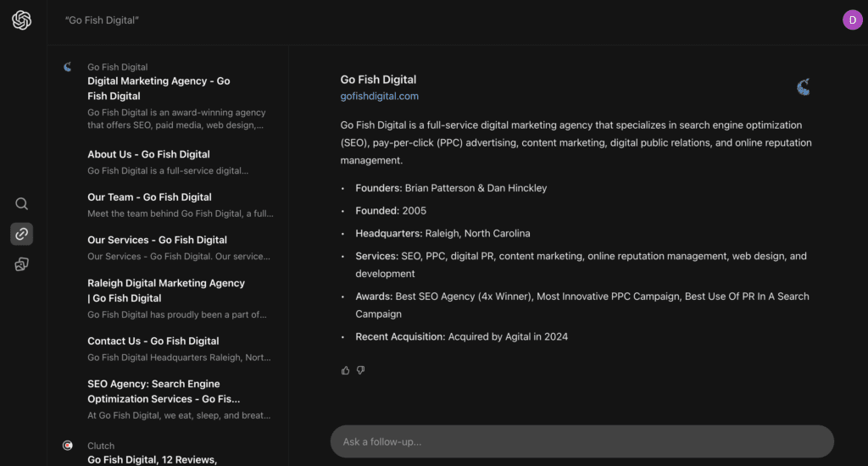
Task: Open the Our Services - Go Fish Digital result
Action: (157, 240)
